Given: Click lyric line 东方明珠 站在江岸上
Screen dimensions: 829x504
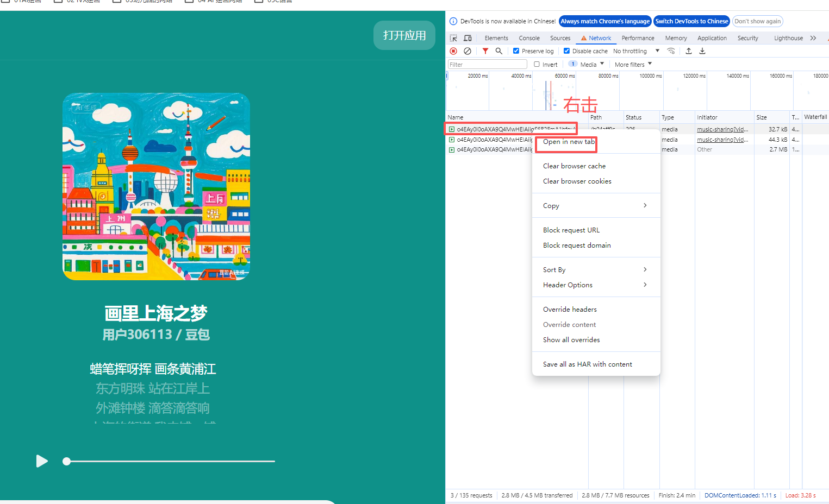Looking at the screenshot, I should pyautogui.click(x=153, y=388).
